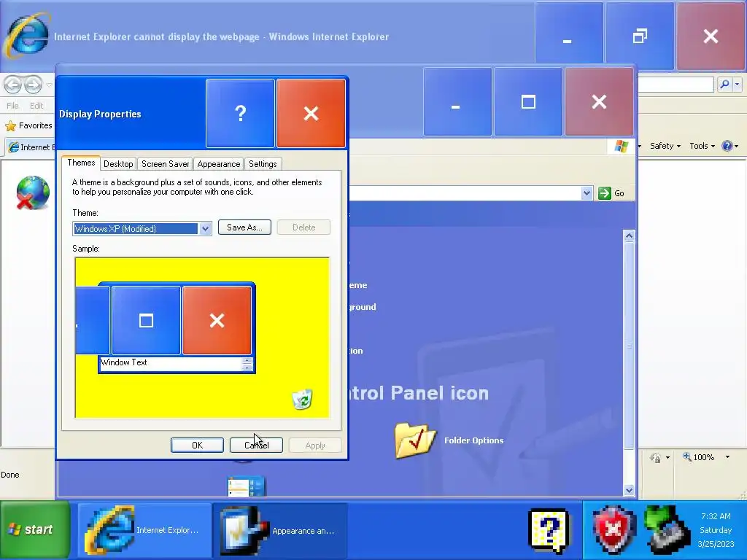Open the Edit menu in Internet Explorer
Screen dimensions: 747x560
click(36, 106)
